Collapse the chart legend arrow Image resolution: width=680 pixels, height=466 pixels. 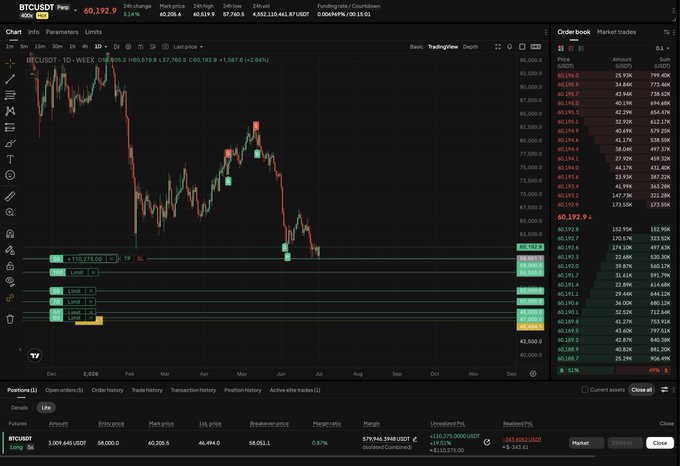point(31,75)
